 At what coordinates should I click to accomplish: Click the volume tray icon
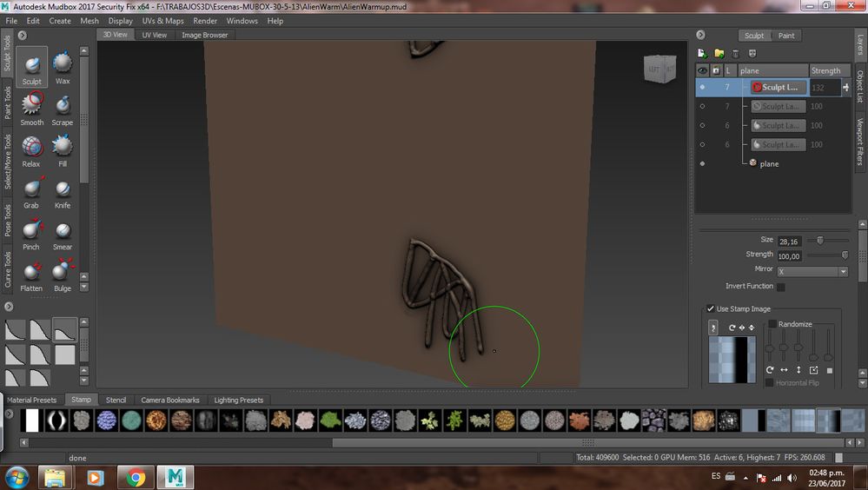click(x=792, y=478)
